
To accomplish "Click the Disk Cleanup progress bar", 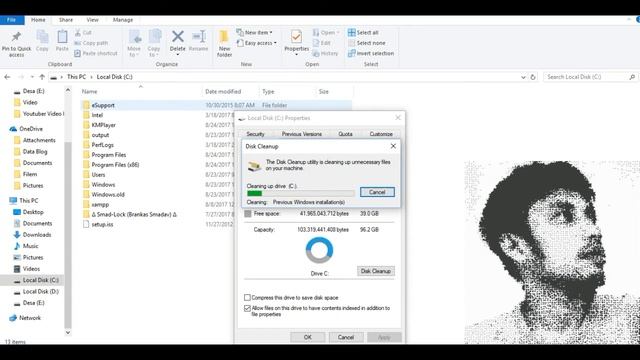I will [301, 193].
